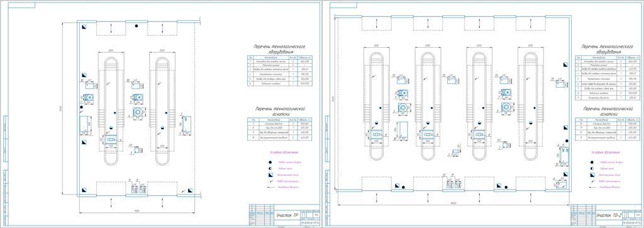Select the half-filled circle legend symbol, left sheet

[270, 168]
